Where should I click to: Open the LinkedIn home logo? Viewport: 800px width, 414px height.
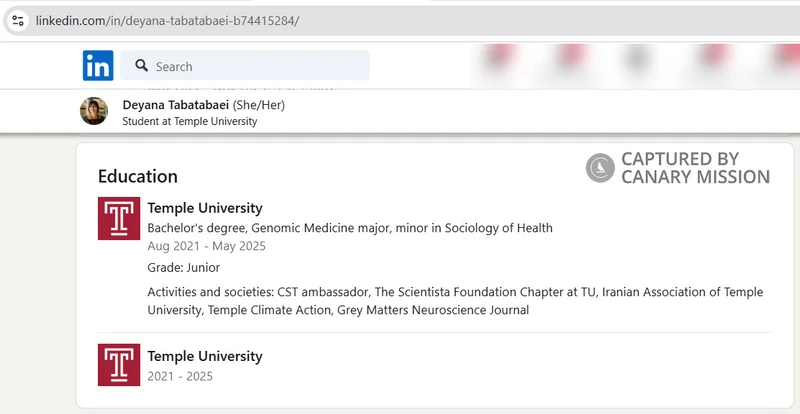click(98, 65)
